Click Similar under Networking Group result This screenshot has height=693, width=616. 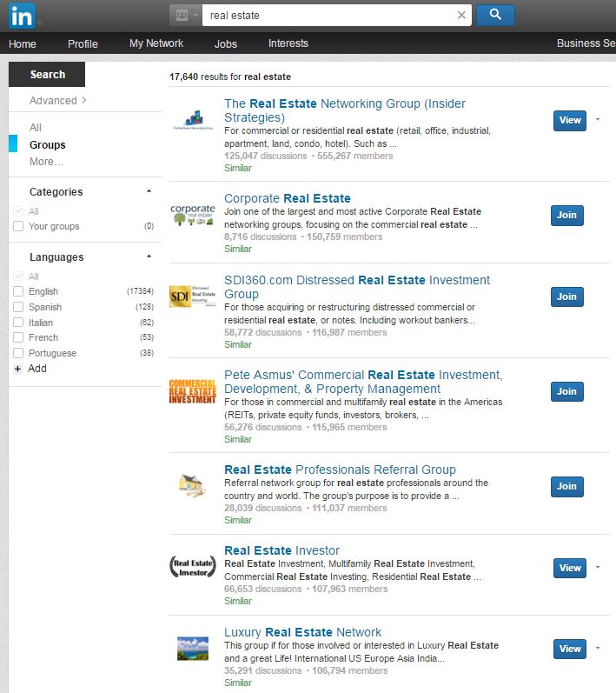[237, 168]
